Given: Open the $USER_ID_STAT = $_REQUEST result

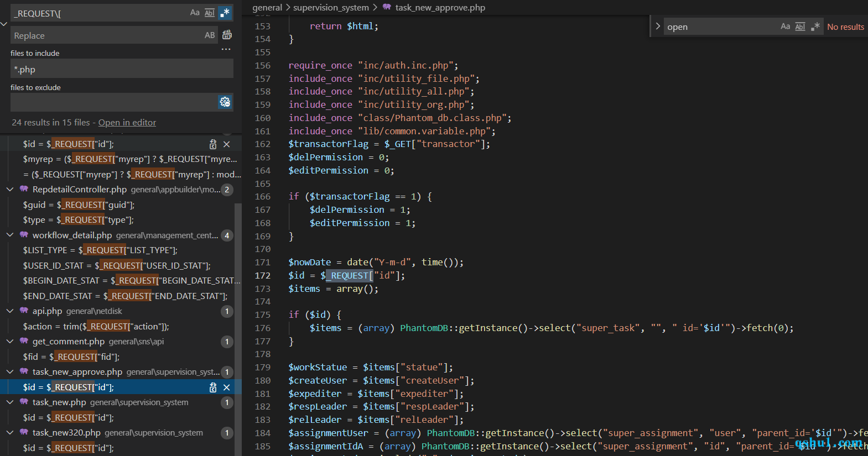Looking at the screenshot, I should pos(117,266).
